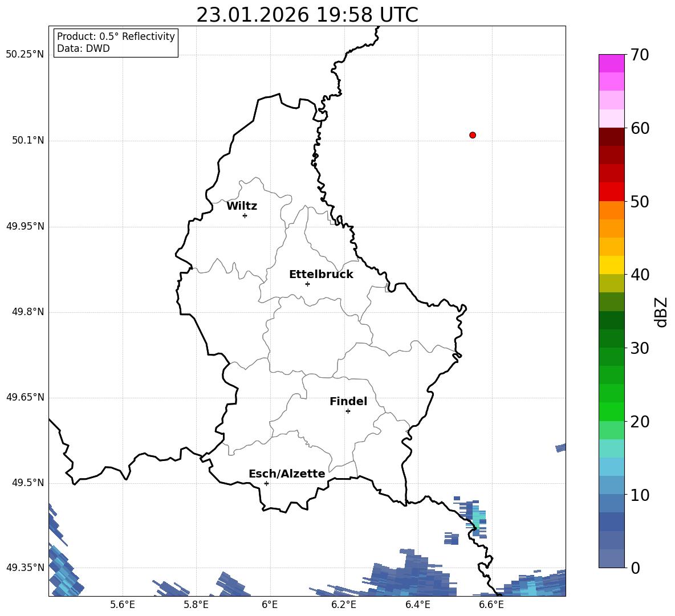This screenshot has width=675, height=616.
Task: Click the 6.2°E longitude label
Action: coord(344,605)
